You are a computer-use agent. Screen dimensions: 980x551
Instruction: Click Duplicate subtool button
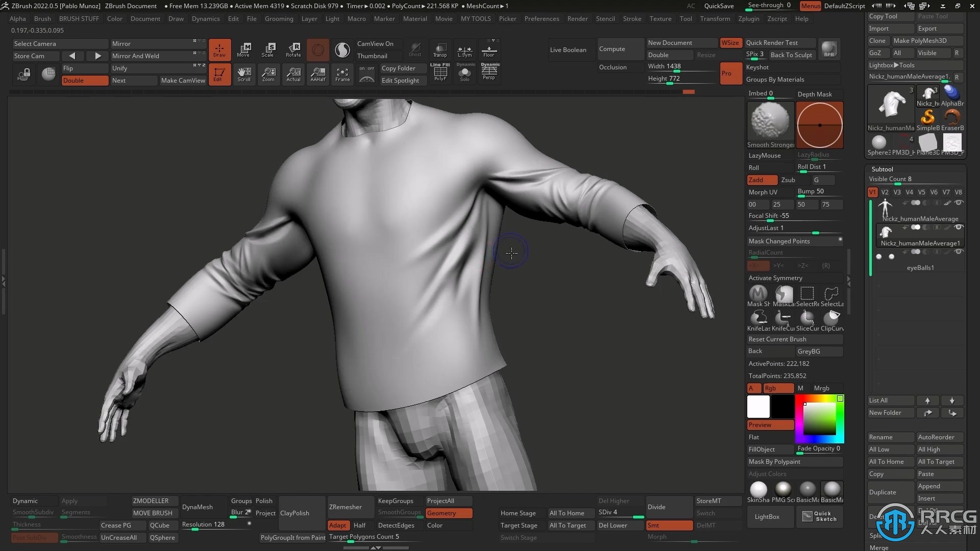890,492
